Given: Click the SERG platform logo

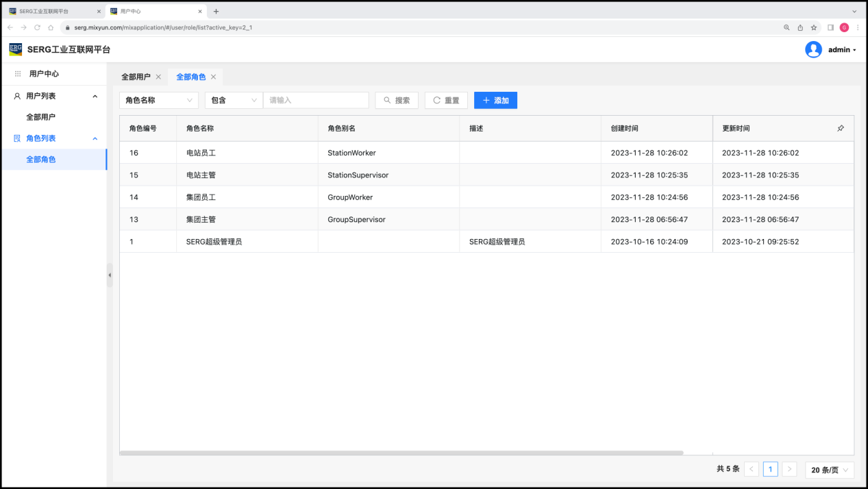Looking at the screenshot, I should point(15,49).
